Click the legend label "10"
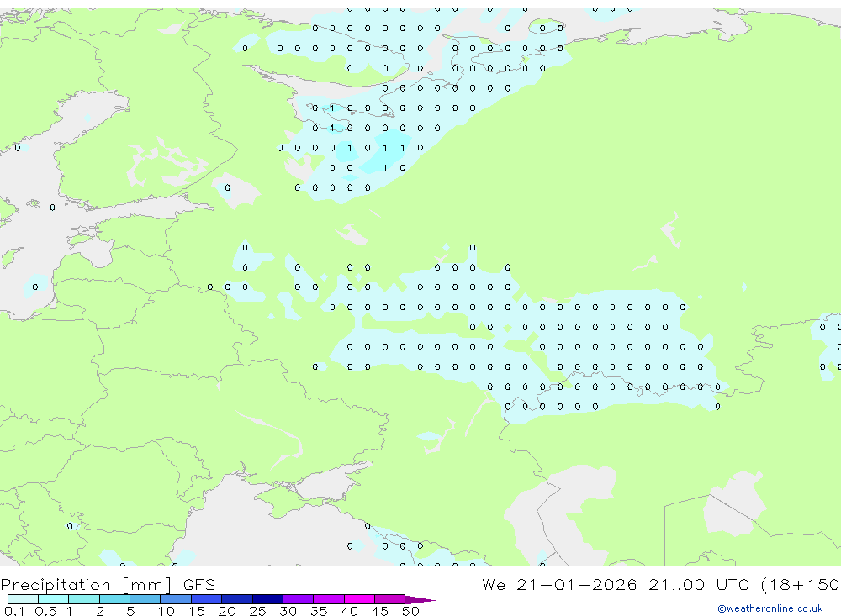 pos(167,611)
